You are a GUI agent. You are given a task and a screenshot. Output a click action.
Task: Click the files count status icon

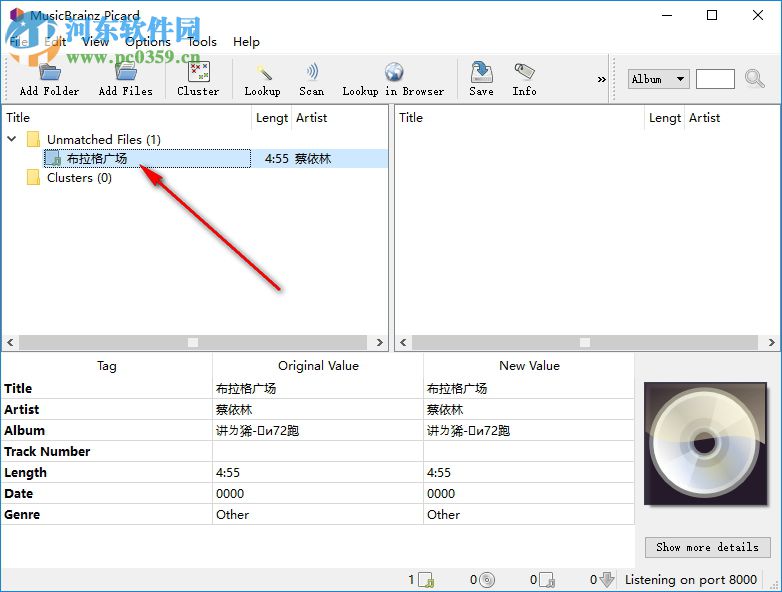(x=426, y=580)
